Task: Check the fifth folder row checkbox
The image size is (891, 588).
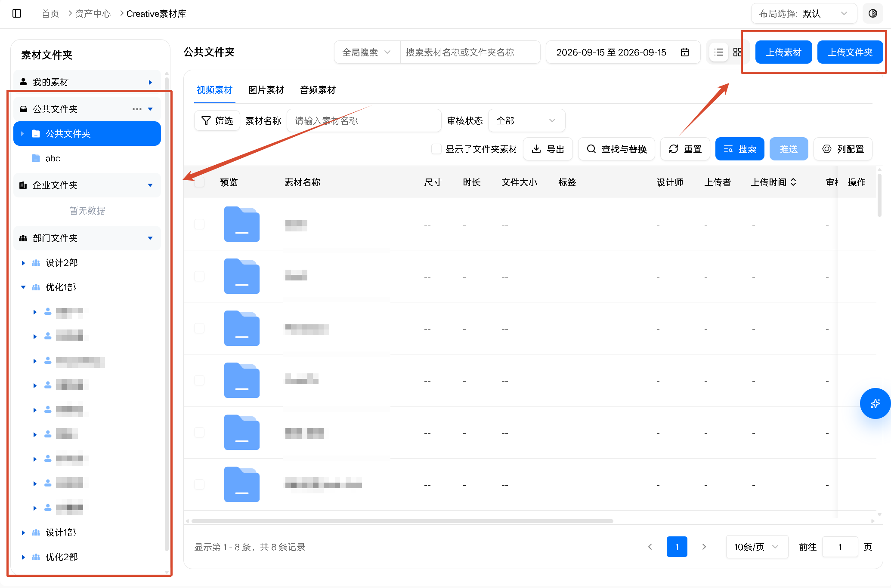Action: [199, 432]
